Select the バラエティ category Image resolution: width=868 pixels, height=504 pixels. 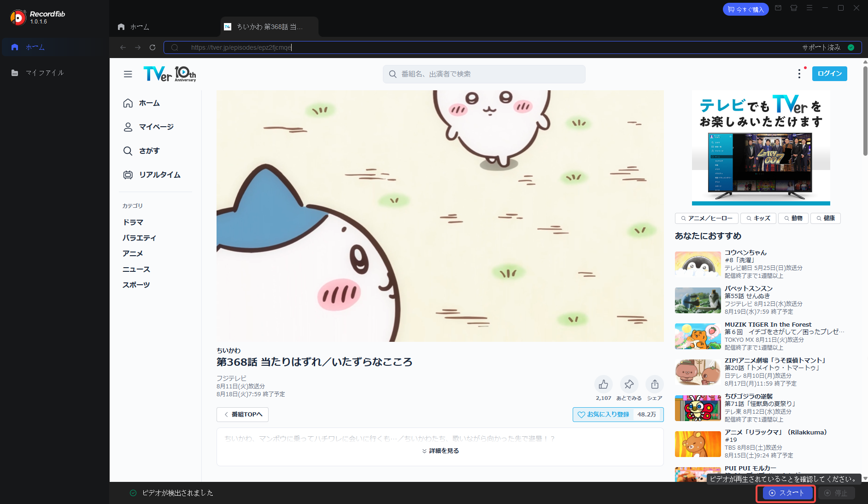coord(139,238)
